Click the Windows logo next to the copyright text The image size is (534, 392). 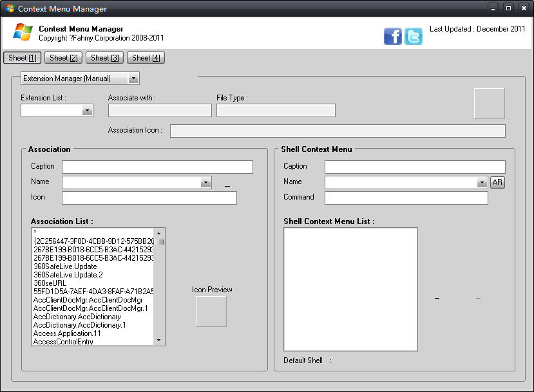tap(21, 32)
